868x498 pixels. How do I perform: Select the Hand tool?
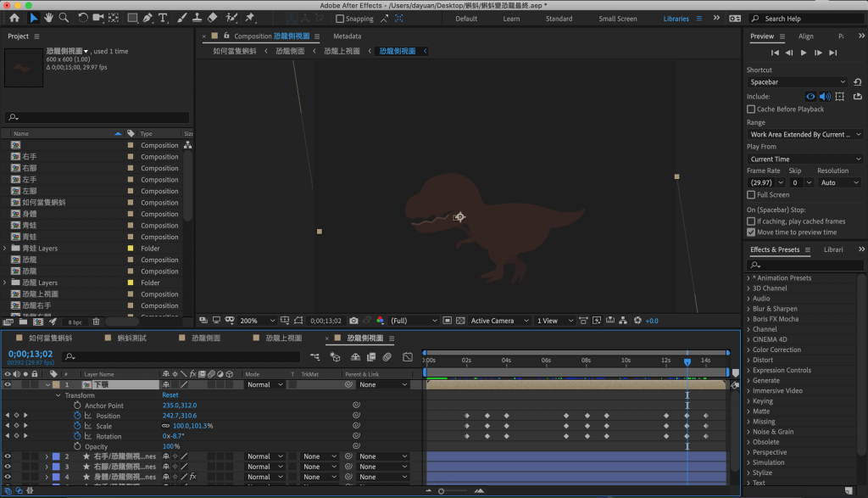[50, 18]
